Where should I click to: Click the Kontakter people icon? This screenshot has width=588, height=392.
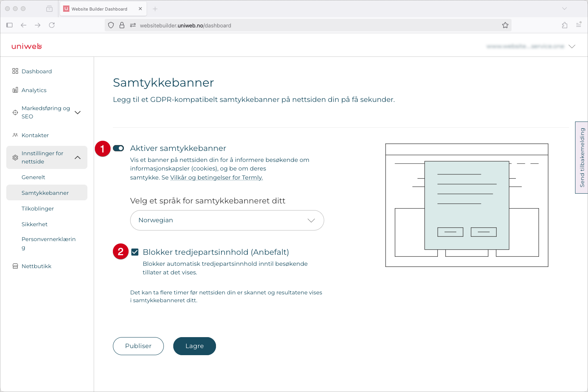(x=15, y=135)
